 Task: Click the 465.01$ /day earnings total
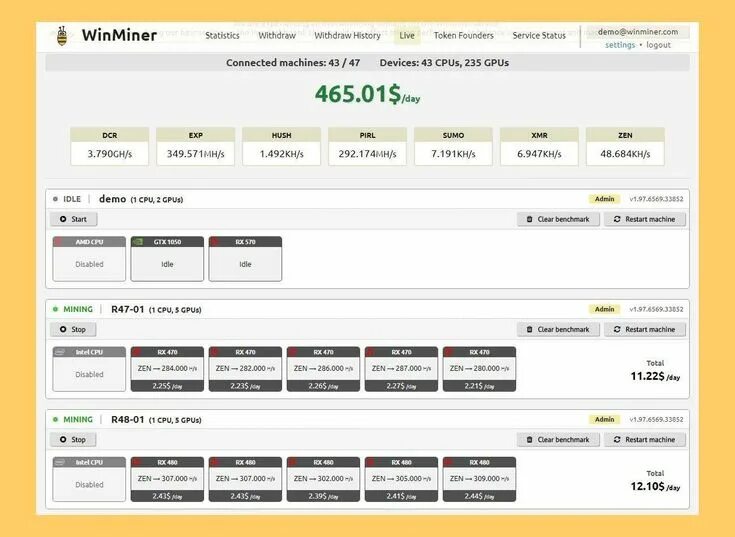368,94
